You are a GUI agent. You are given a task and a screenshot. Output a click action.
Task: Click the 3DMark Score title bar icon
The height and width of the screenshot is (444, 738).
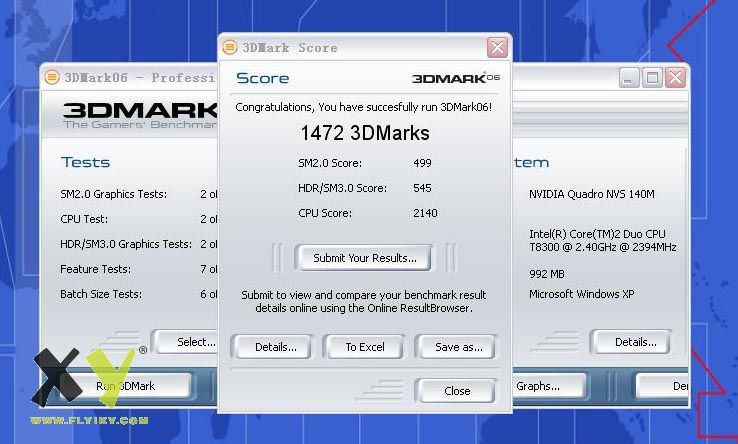click(230, 47)
